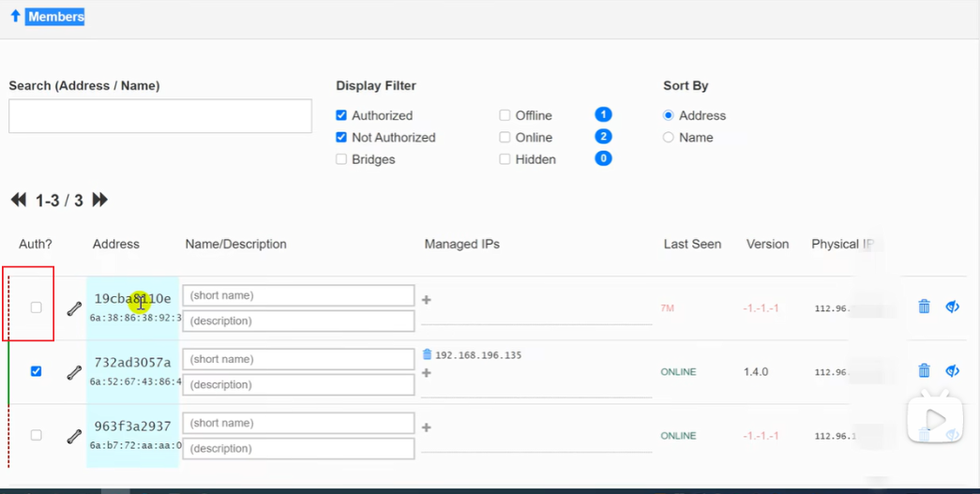
Task: Add managed IP for member 963f3a2937
Action: pos(427,427)
